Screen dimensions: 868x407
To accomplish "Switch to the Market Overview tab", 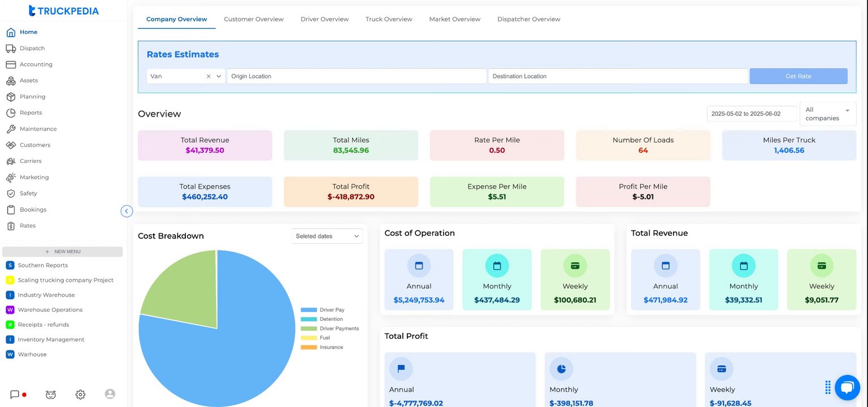I will 454,19.
